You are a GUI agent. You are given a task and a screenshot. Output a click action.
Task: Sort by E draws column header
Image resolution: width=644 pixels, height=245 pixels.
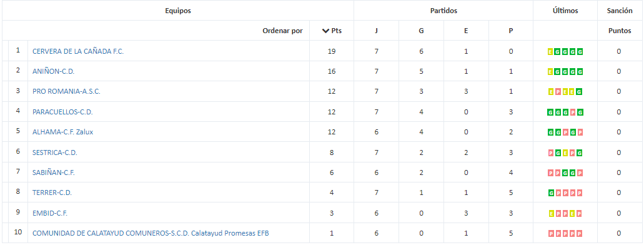(x=466, y=31)
